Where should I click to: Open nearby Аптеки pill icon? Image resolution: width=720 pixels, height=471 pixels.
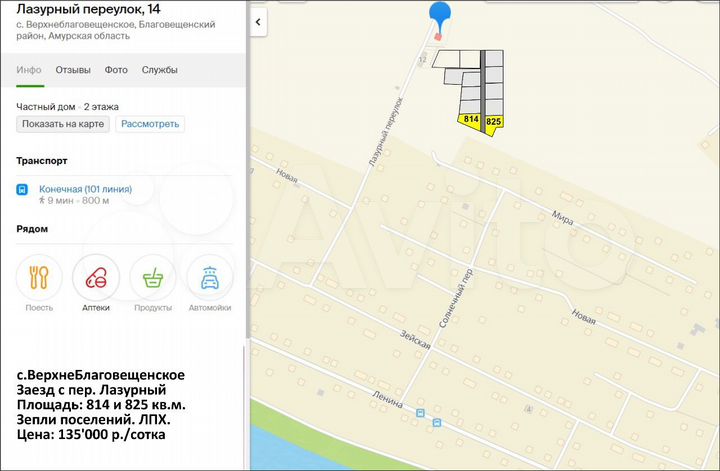(96, 277)
